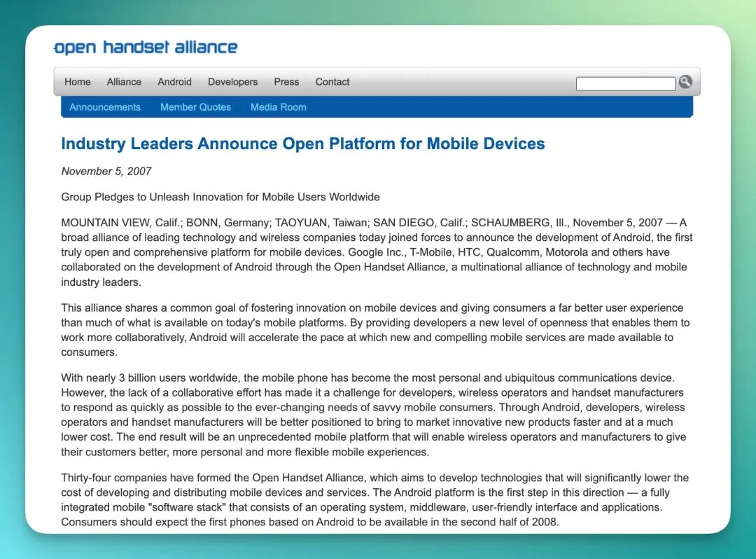The image size is (756, 559).
Task: Select Developers in the navigation bar
Action: (x=233, y=82)
